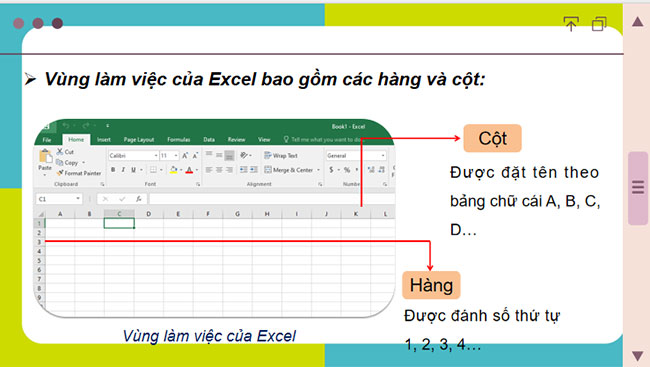
Task: Click the Redo arrow in Excel title bar
Action: click(x=85, y=125)
